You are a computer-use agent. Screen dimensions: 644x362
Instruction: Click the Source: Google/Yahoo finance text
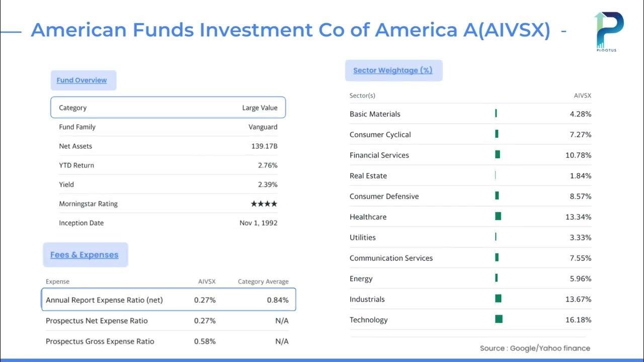(x=535, y=348)
